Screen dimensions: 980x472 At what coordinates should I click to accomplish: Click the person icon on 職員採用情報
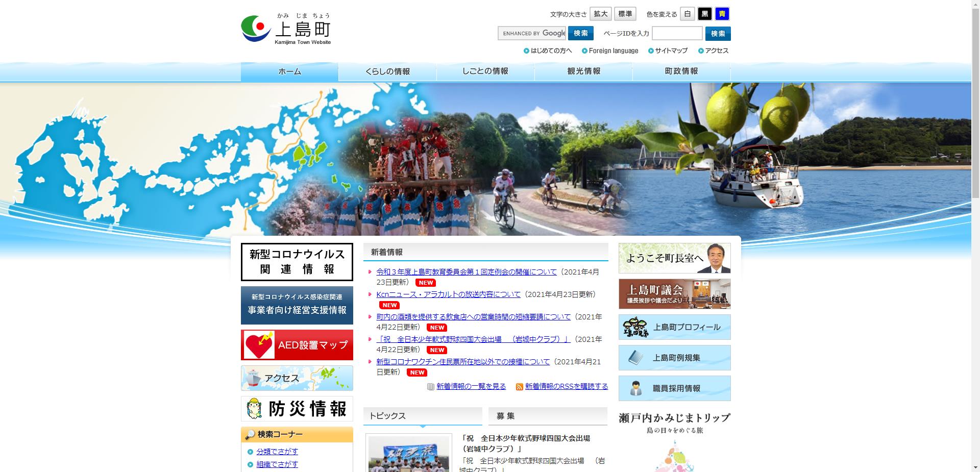tap(636, 388)
